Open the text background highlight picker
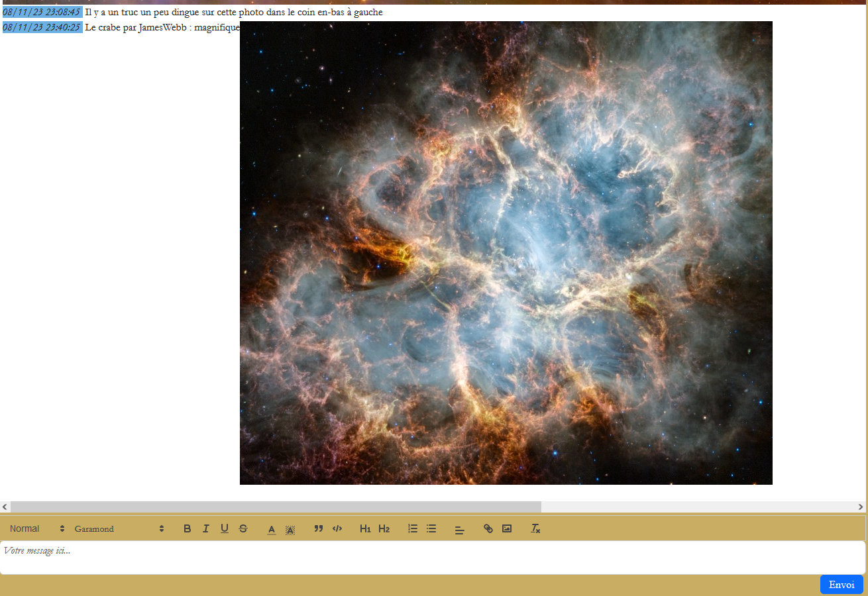 290,529
